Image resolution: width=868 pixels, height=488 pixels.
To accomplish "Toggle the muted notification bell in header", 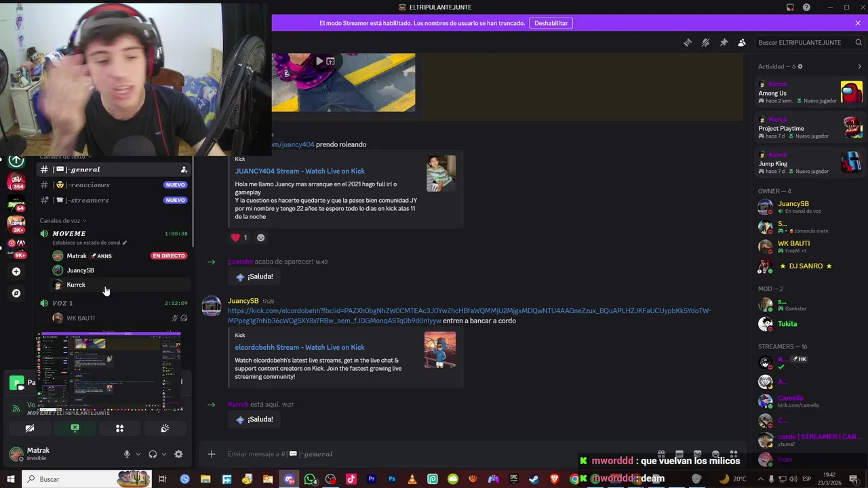I will coord(706,42).
